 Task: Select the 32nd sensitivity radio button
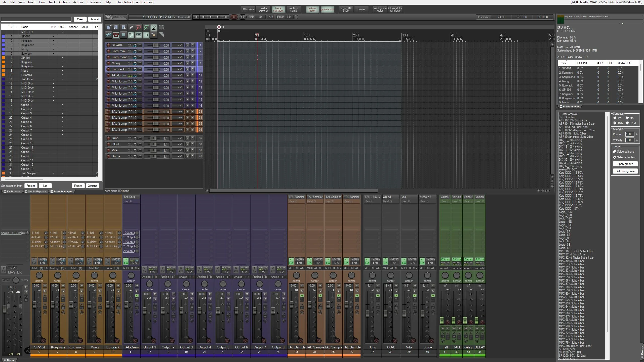pyautogui.click(x=627, y=123)
